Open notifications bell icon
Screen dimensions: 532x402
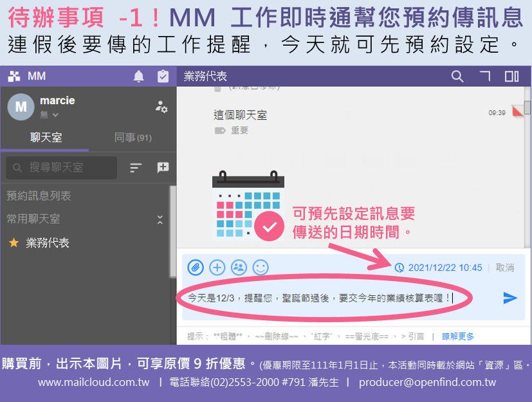click(x=138, y=77)
